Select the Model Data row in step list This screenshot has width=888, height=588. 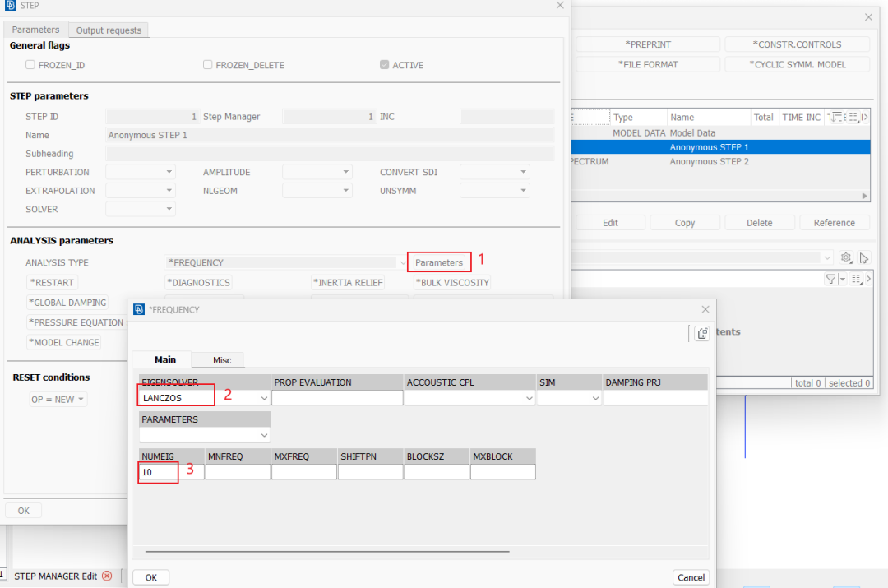click(x=720, y=132)
